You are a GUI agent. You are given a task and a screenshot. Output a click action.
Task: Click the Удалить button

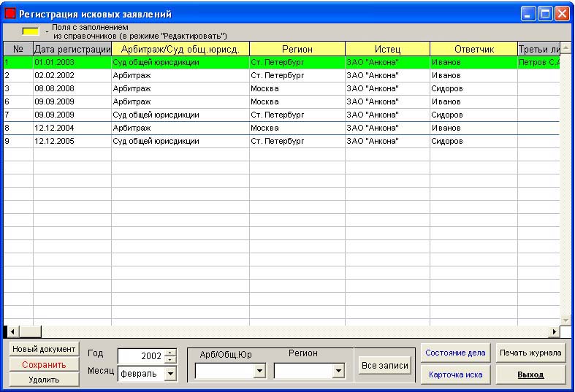pos(44,380)
